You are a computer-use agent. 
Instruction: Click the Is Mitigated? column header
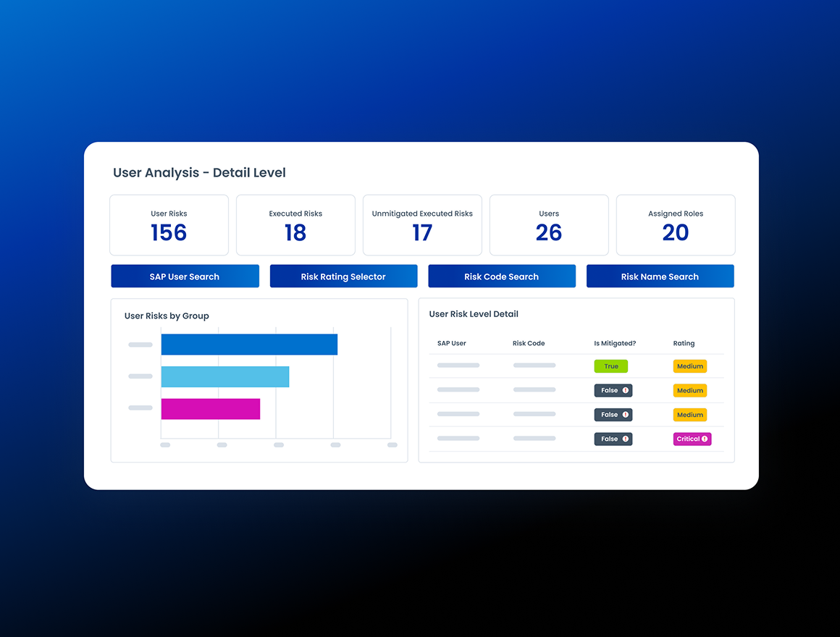pos(615,343)
